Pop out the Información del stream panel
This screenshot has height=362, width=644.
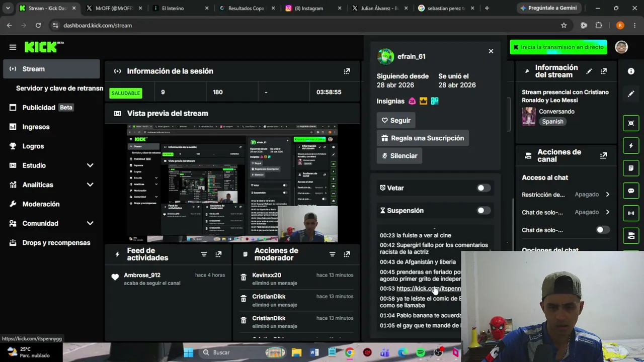[603, 71]
